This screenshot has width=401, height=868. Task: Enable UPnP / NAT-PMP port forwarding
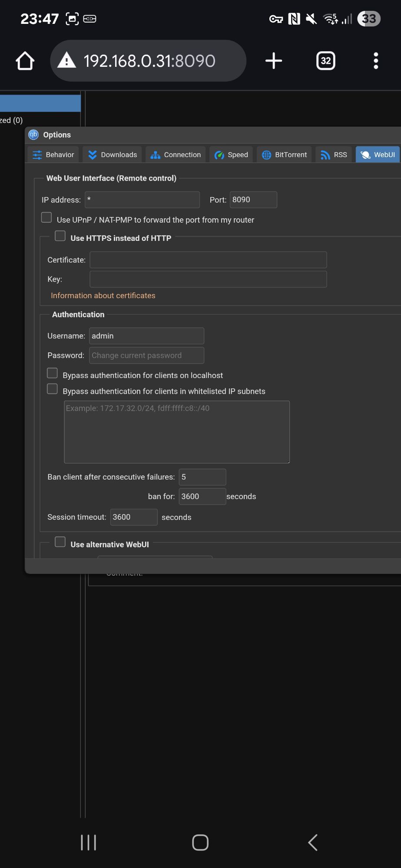pos(46,217)
